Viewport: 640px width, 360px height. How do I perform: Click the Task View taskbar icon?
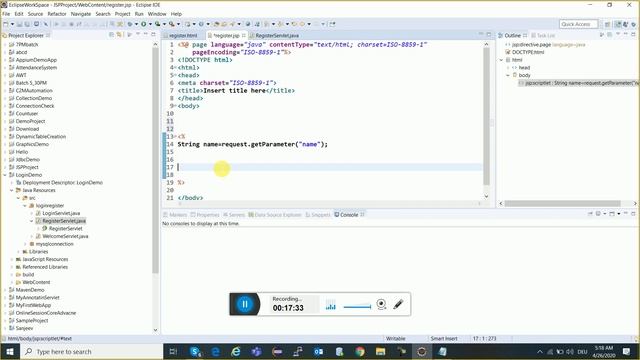click(173, 351)
